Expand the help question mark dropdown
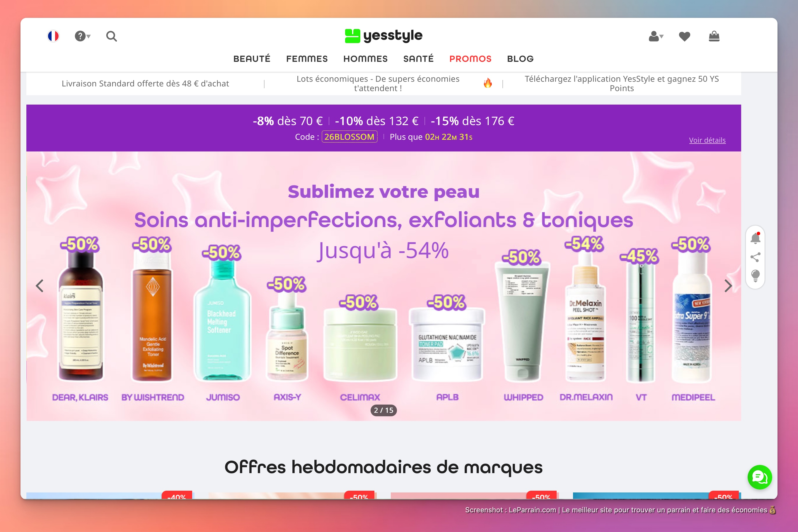 [82, 36]
